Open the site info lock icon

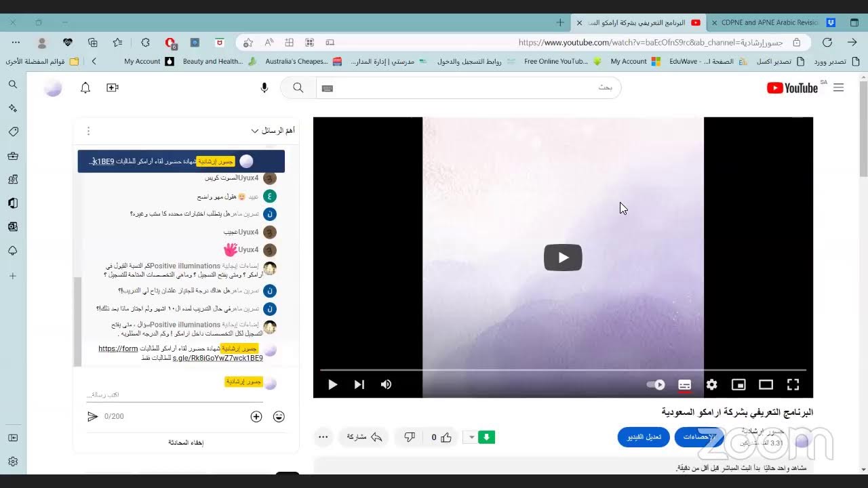(797, 42)
